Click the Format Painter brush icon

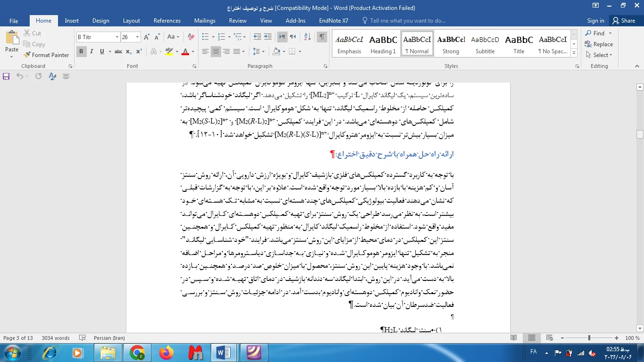27,55
